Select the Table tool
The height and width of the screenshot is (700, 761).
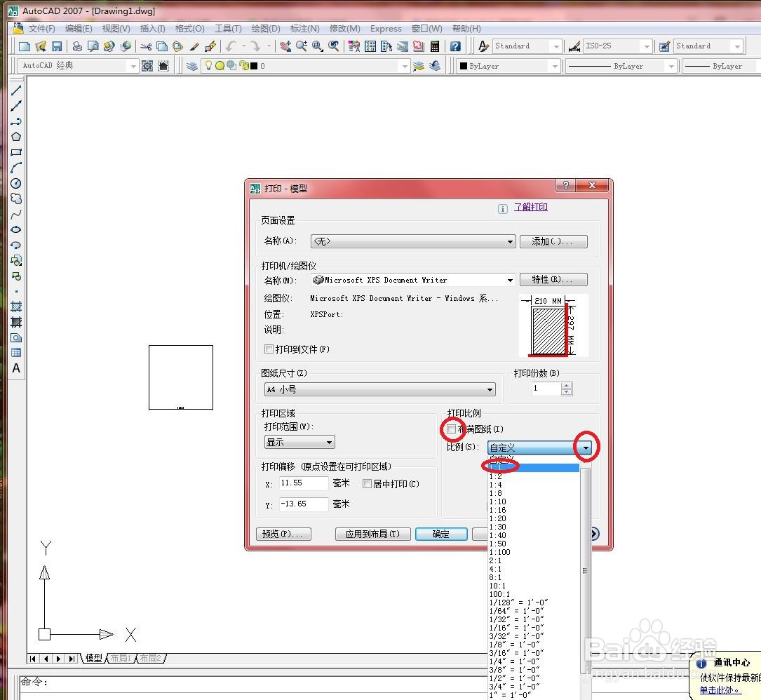pos(16,353)
